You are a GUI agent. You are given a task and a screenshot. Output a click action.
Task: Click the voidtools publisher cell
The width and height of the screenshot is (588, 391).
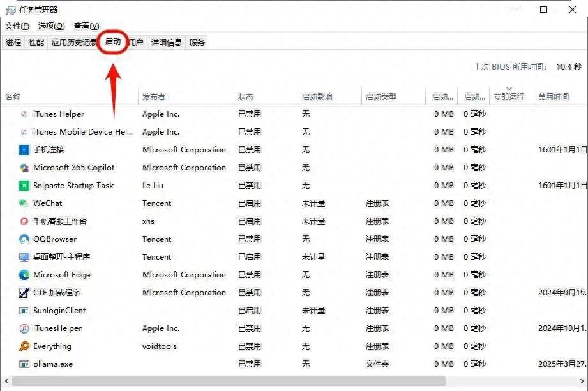coord(160,346)
